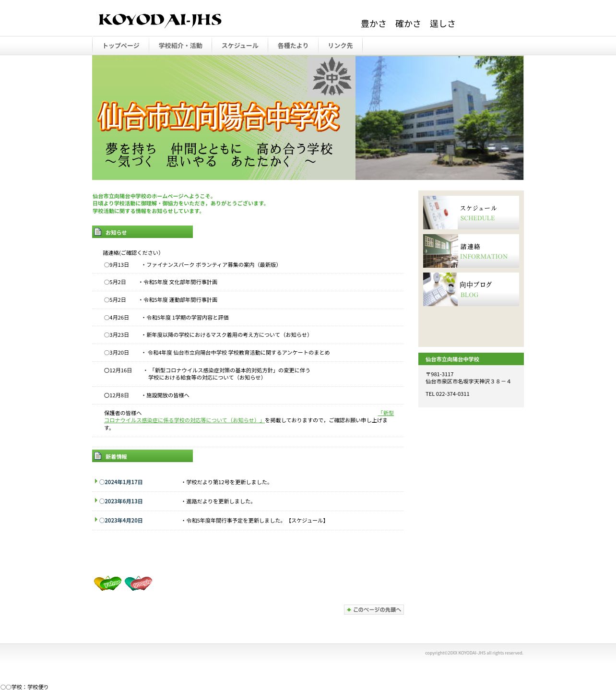Open the 新型コロナウイルス感染症 notice link

click(249, 416)
